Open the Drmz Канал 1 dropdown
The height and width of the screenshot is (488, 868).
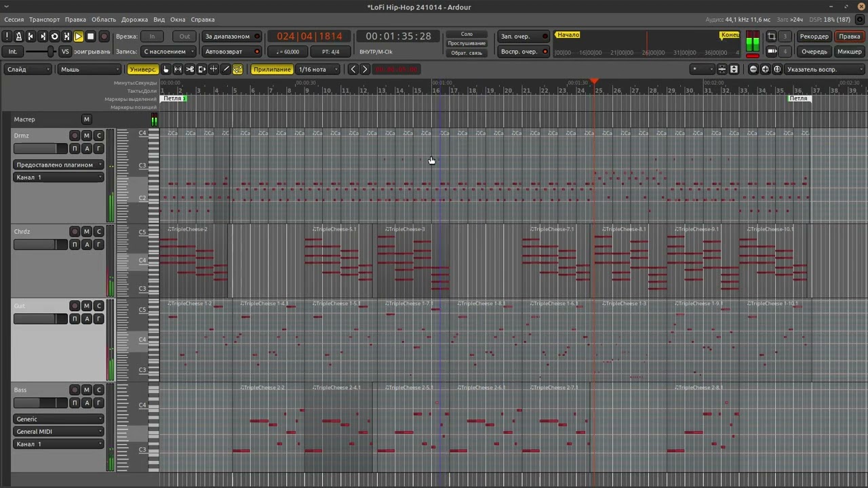pos(59,177)
